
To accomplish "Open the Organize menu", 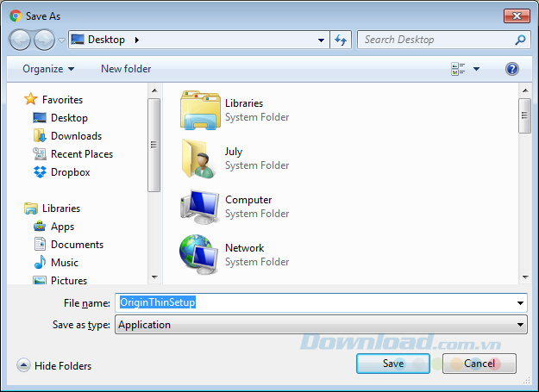I will (48, 69).
